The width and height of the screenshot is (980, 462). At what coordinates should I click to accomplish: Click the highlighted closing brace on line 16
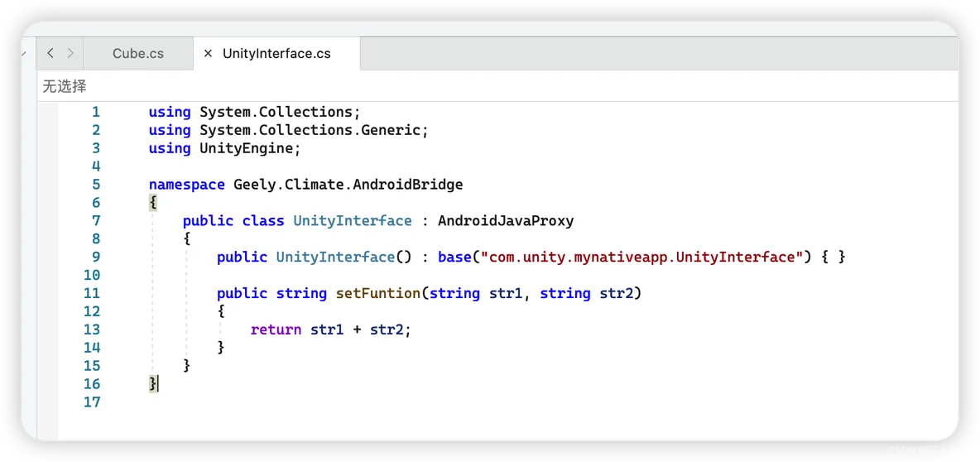pos(153,384)
